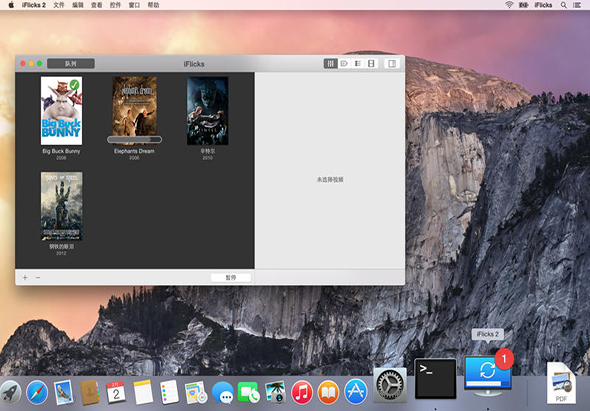Switch to the tag view icon
This screenshot has width=590, height=411.
(x=344, y=64)
